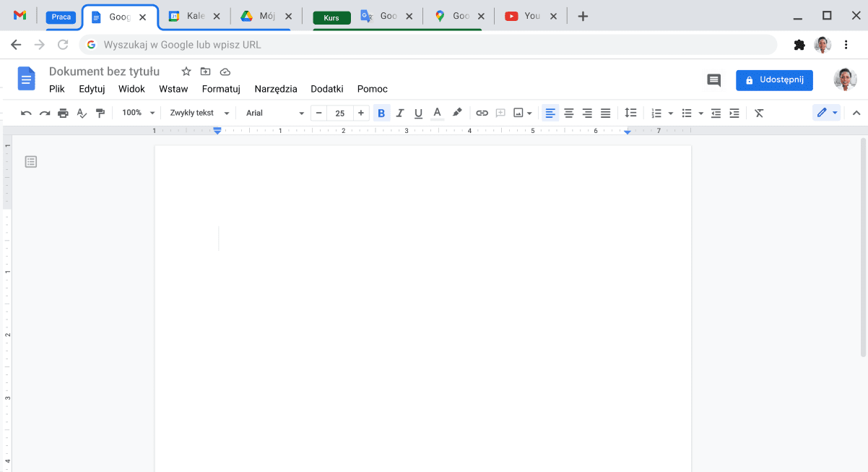Open editing mode pencil dropdown
Screen dimensions: 868x472
827,113
